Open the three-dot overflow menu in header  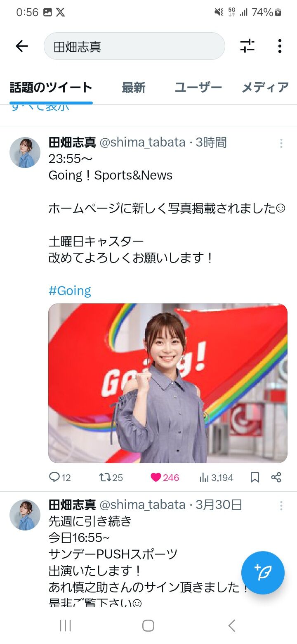click(280, 46)
